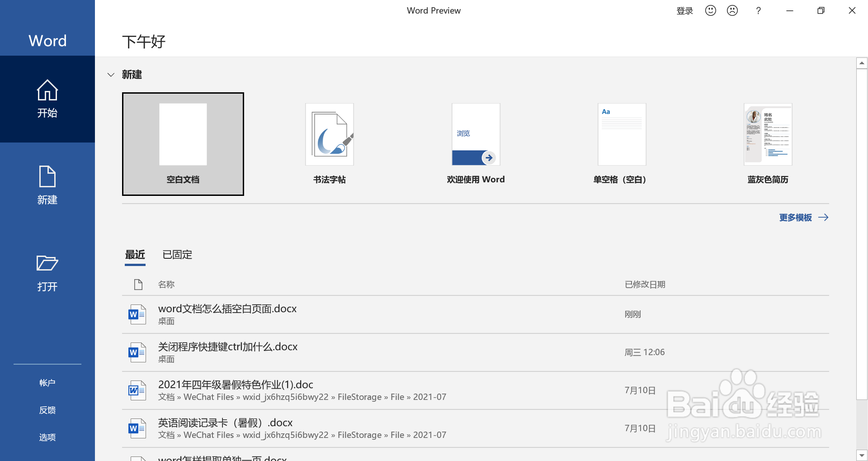This screenshot has height=461, width=868.
Task: Choose the 单空格（空白） template
Action: [x=622, y=144]
